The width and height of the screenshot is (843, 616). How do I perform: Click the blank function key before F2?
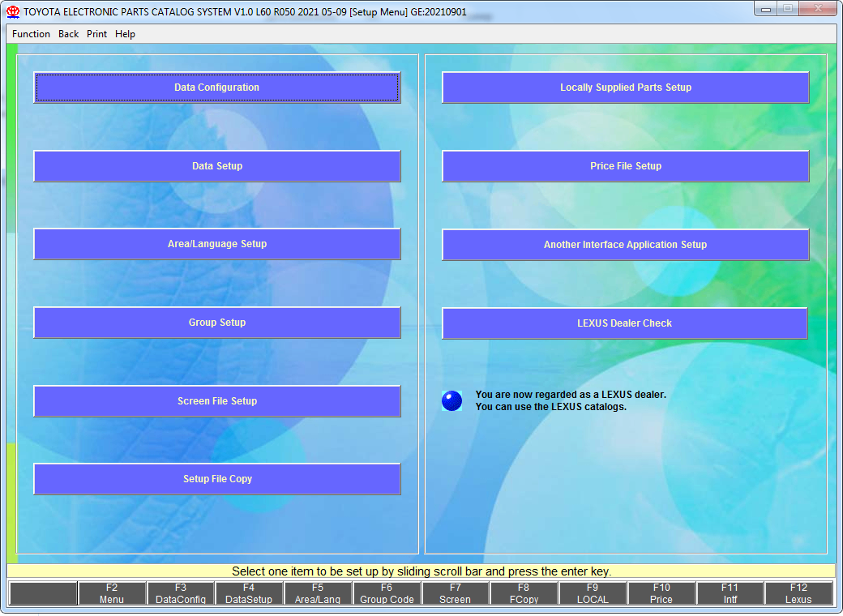pyautogui.click(x=43, y=593)
